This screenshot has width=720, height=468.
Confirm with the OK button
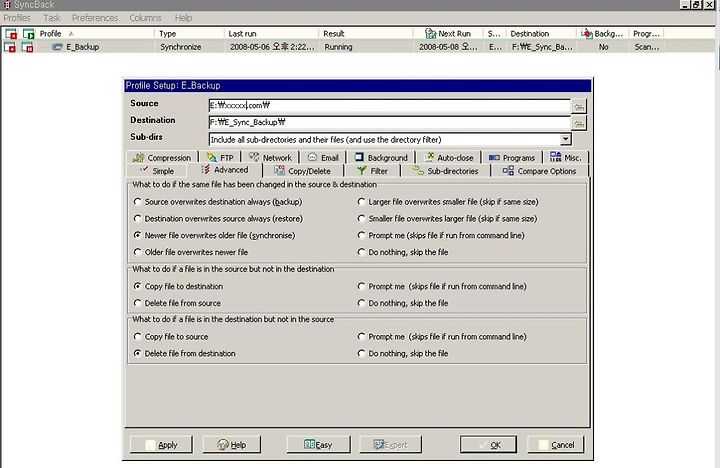tap(489, 445)
